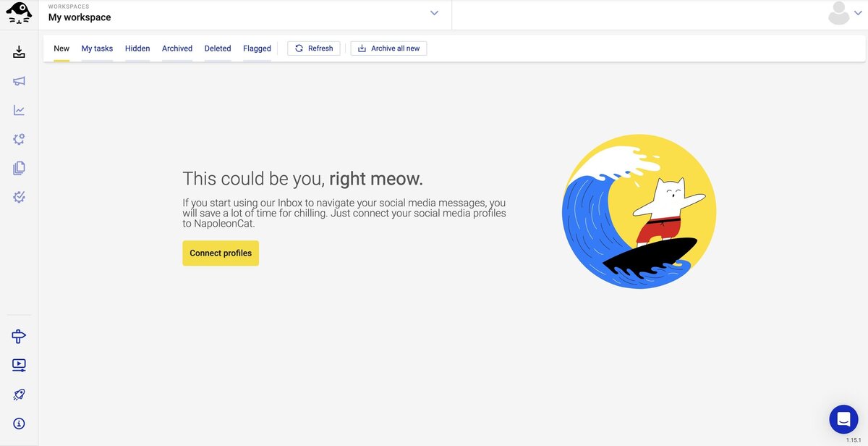Click the surfing cat illustration
The height and width of the screenshot is (446, 868).
click(639, 211)
